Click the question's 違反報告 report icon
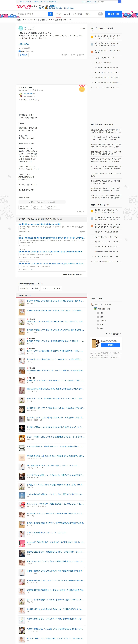The image size is (138, 644). coord(78,55)
